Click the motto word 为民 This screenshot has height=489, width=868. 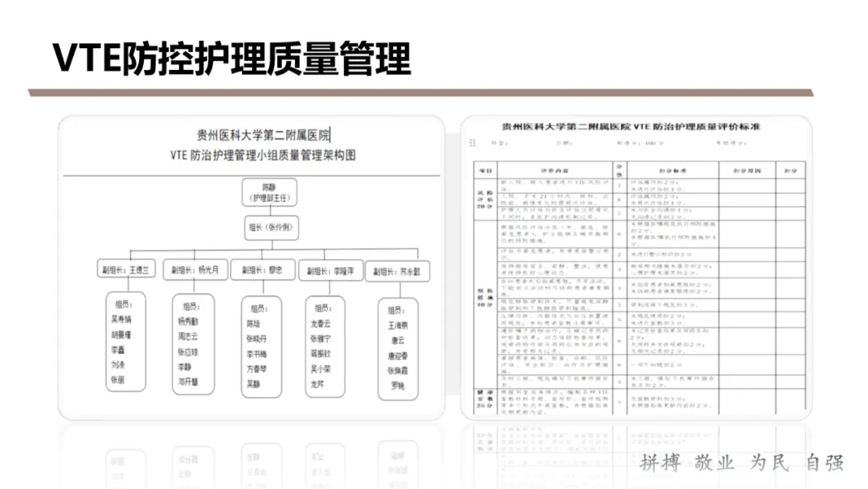pyautogui.click(x=769, y=462)
